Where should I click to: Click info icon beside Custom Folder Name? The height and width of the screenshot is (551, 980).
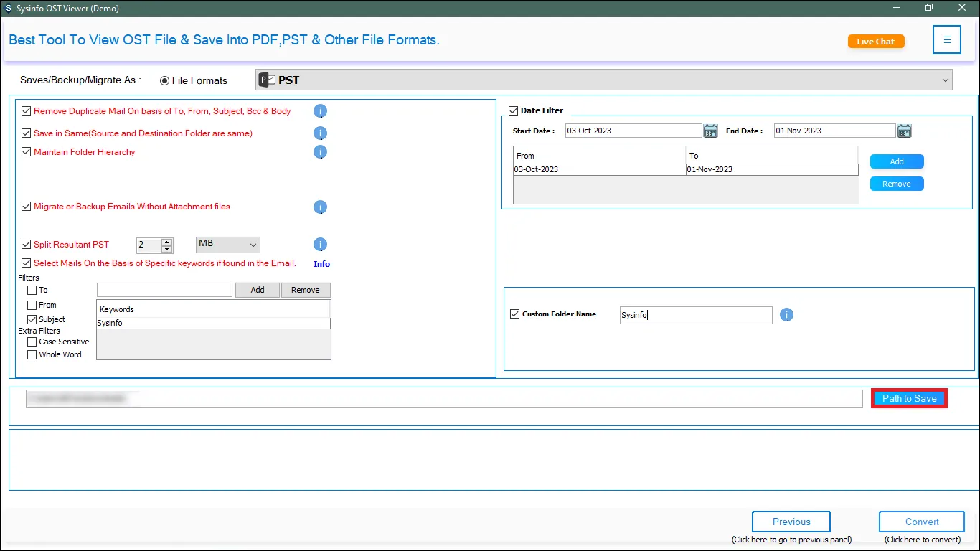[787, 315]
